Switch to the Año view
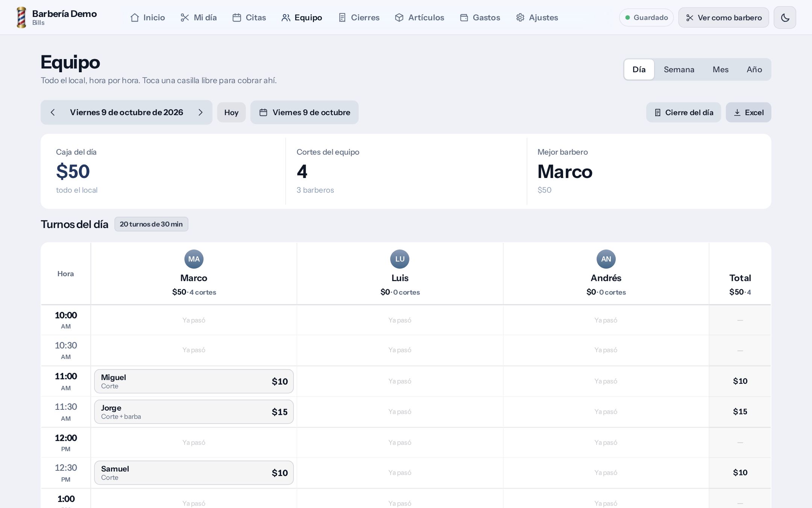The image size is (812, 508). [754, 69]
